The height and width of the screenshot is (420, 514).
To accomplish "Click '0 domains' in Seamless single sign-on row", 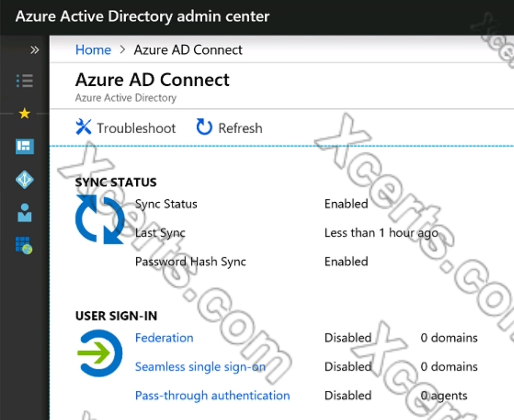I will click(x=449, y=367).
